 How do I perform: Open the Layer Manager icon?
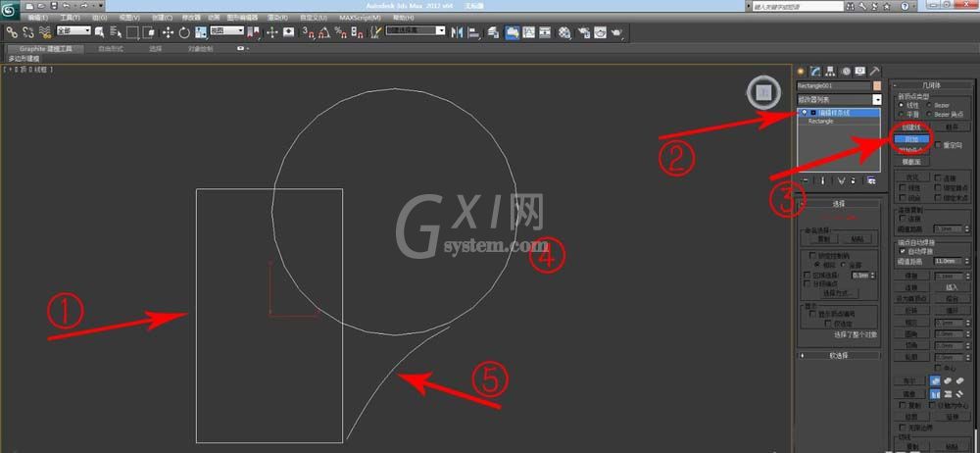(x=494, y=32)
